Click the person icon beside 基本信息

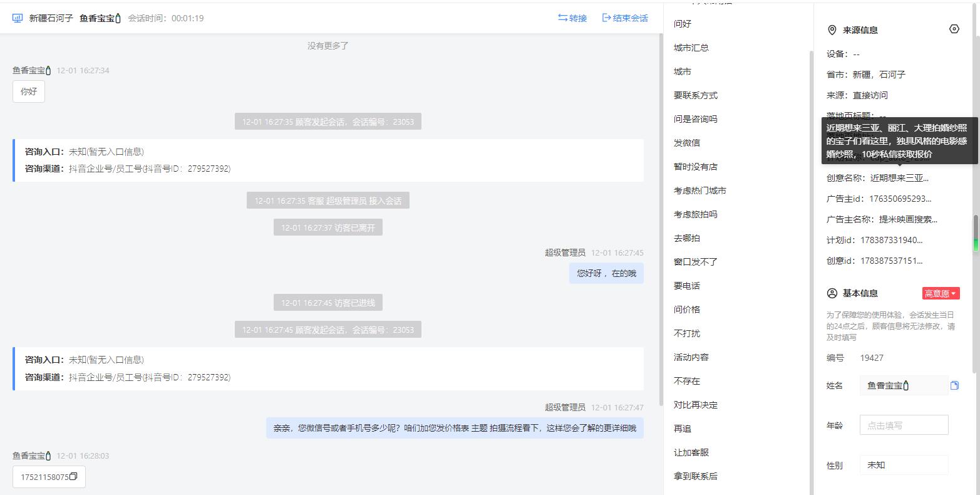pyautogui.click(x=832, y=293)
